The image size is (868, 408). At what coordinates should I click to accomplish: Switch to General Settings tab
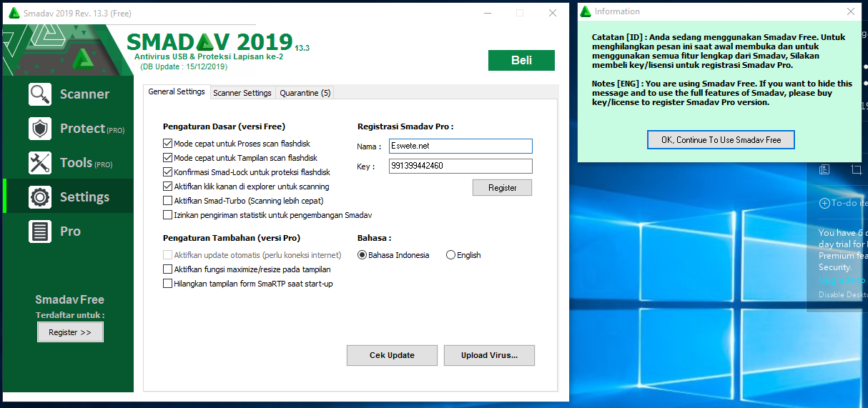coord(177,91)
